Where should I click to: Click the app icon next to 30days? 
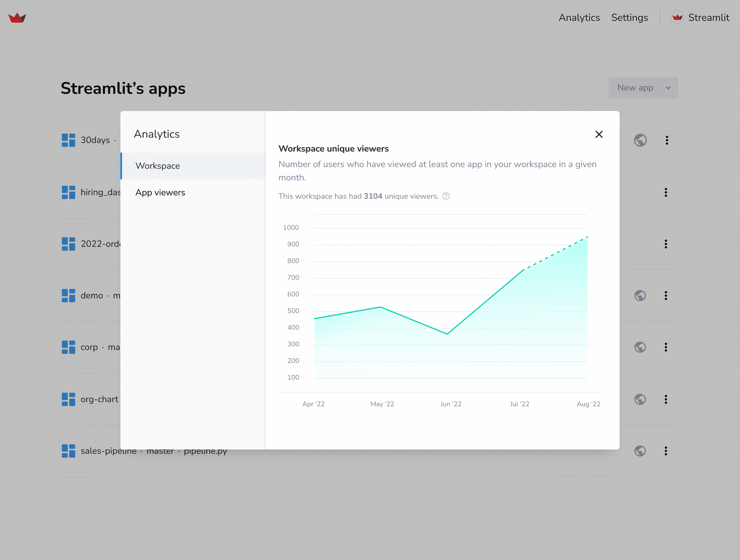click(68, 140)
